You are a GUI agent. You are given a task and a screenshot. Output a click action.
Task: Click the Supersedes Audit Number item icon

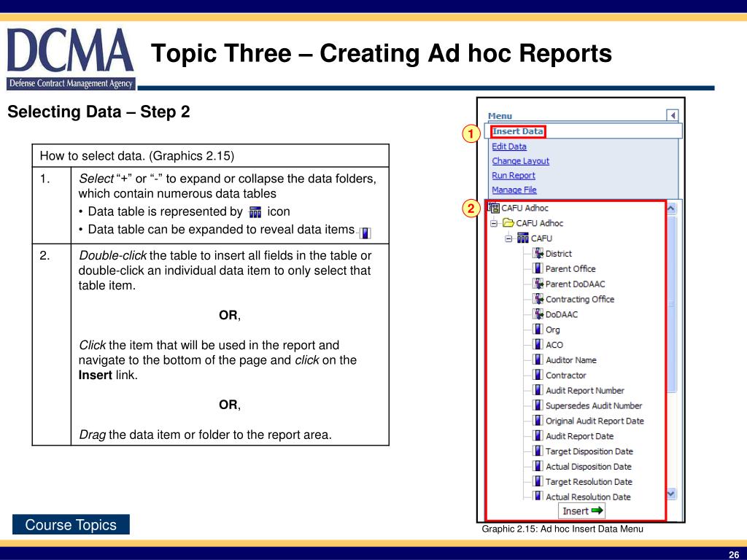(538, 405)
